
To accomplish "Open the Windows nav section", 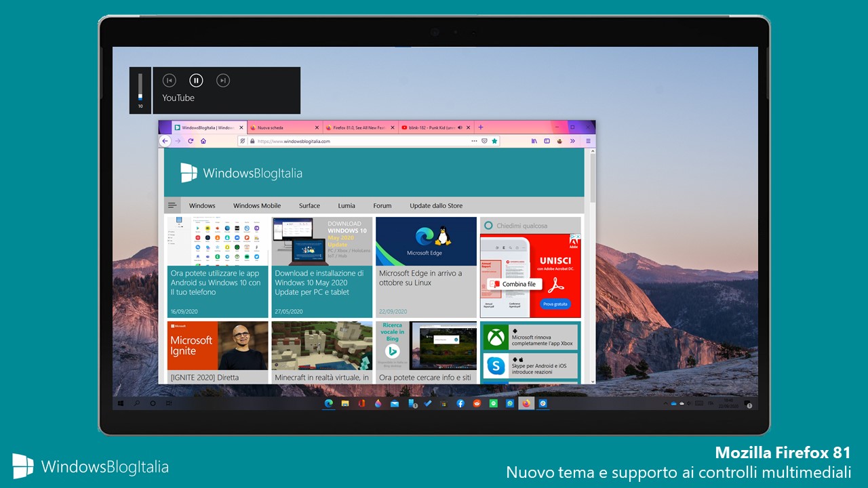I will point(202,205).
